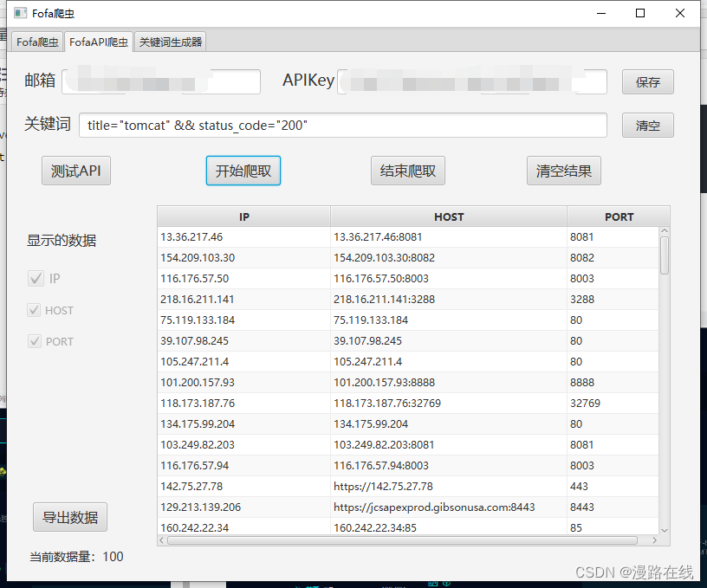707x588 pixels.
Task: Click host cell 101.200.157.93:8888
Action: point(449,382)
